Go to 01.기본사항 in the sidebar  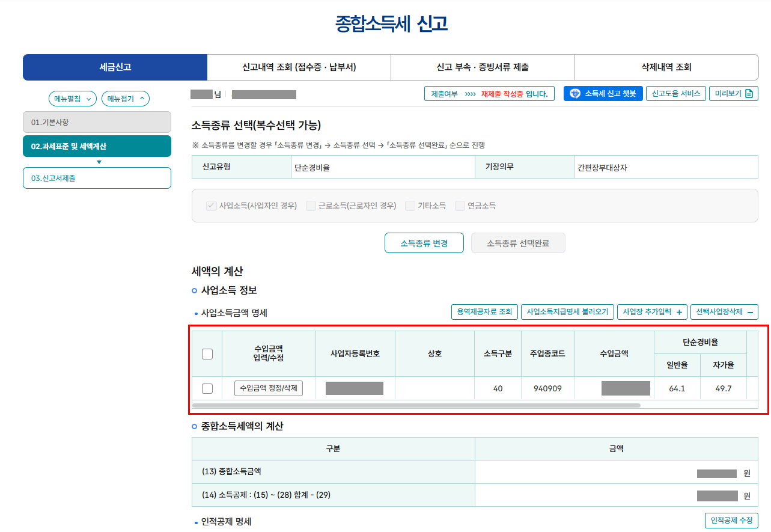point(97,123)
